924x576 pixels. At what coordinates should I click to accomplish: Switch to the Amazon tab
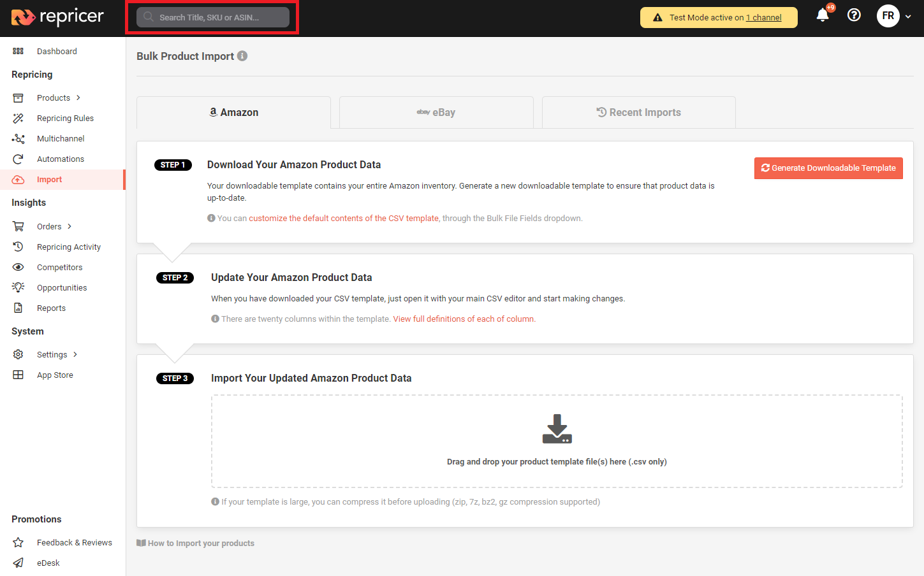click(233, 112)
